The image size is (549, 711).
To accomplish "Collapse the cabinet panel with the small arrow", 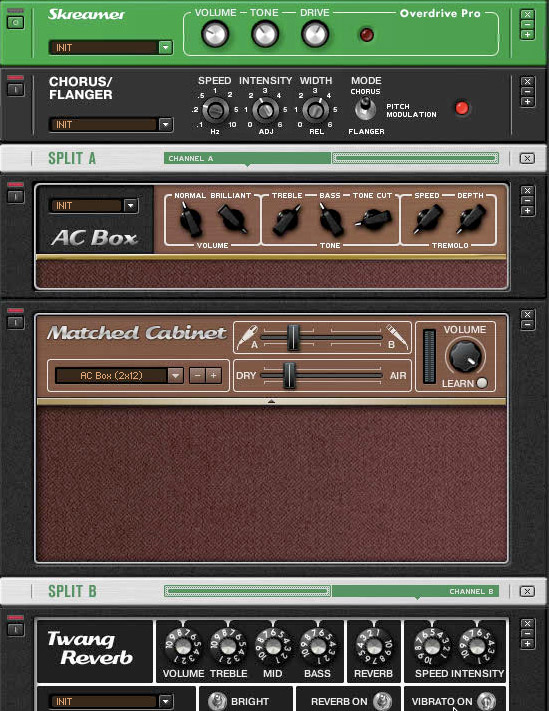I will [x=271, y=401].
